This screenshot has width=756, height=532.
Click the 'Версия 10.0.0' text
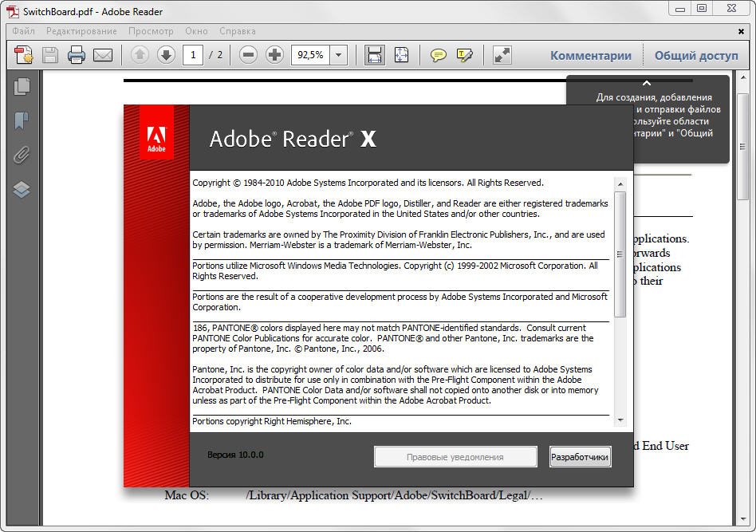(235, 455)
